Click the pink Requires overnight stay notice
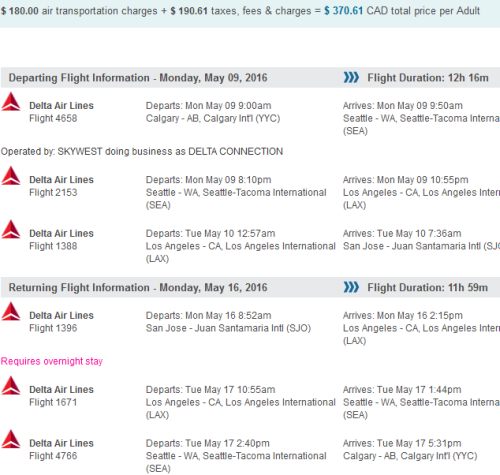500x475 pixels. pyautogui.click(x=52, y=361)
